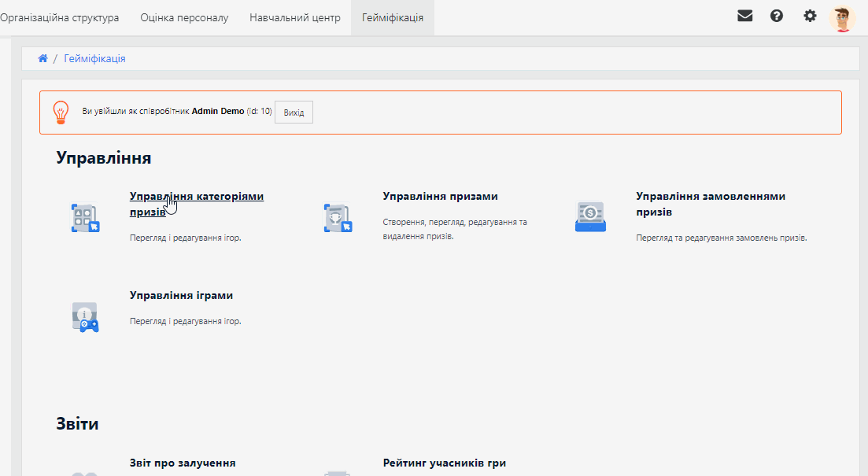The image size is (868, 476).
Task: Click 'Створення, перегляд, редагування та видалення призів' description
Action: 455,229
